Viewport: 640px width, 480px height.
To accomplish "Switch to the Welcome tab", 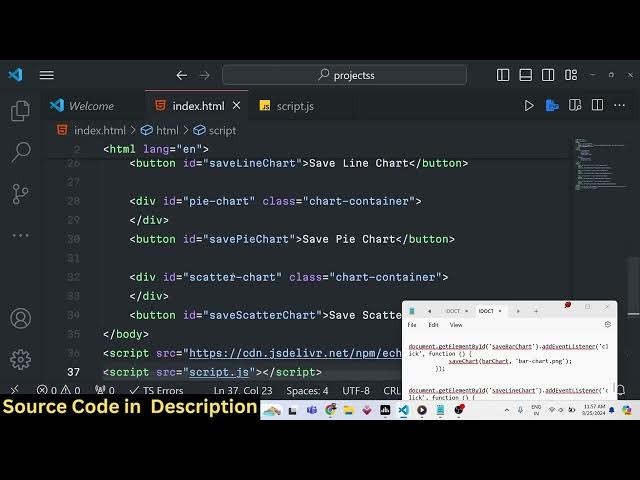I will coord(90,106).
